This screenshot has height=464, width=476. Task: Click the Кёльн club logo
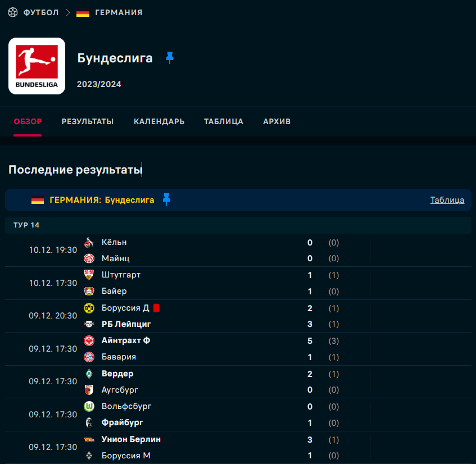click(x=89, y=243)
